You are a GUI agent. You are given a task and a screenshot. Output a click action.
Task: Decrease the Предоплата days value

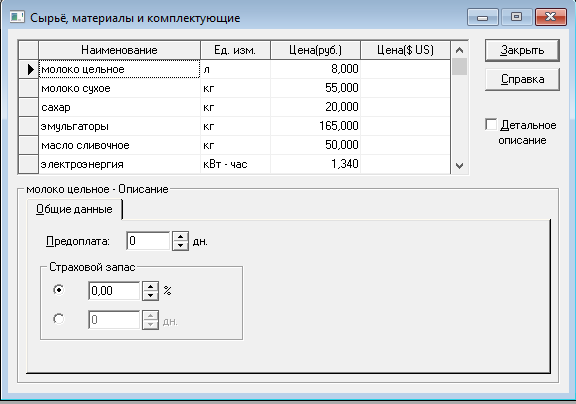tap(180, 246)
